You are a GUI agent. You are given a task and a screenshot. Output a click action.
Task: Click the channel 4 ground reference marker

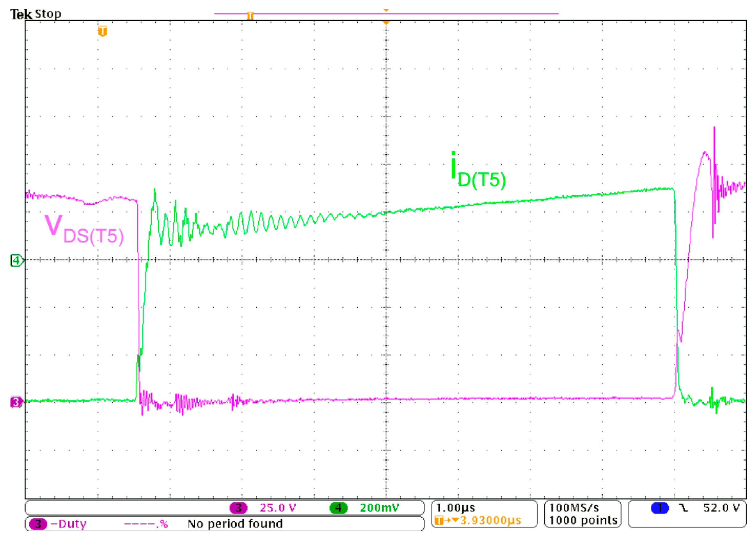16,260
